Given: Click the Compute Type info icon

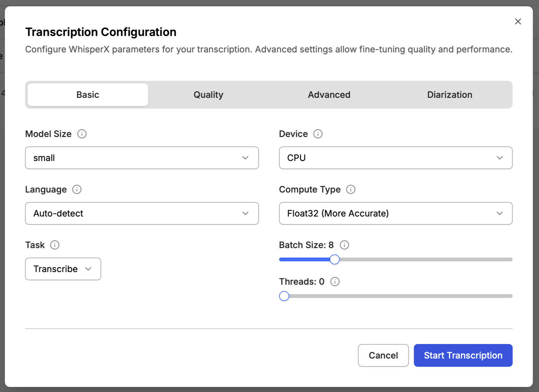Looking at the screenshot, I should tap(351, 189).
